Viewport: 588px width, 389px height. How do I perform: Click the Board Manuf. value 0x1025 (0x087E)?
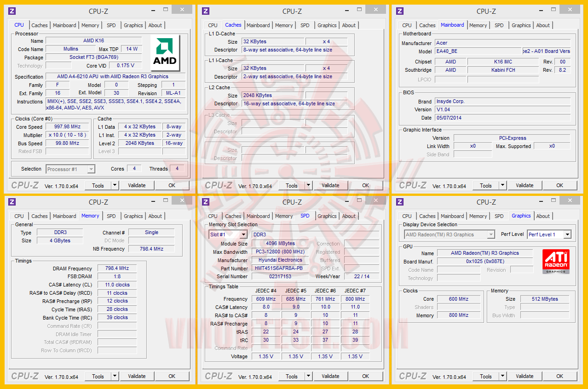[484, 261]
